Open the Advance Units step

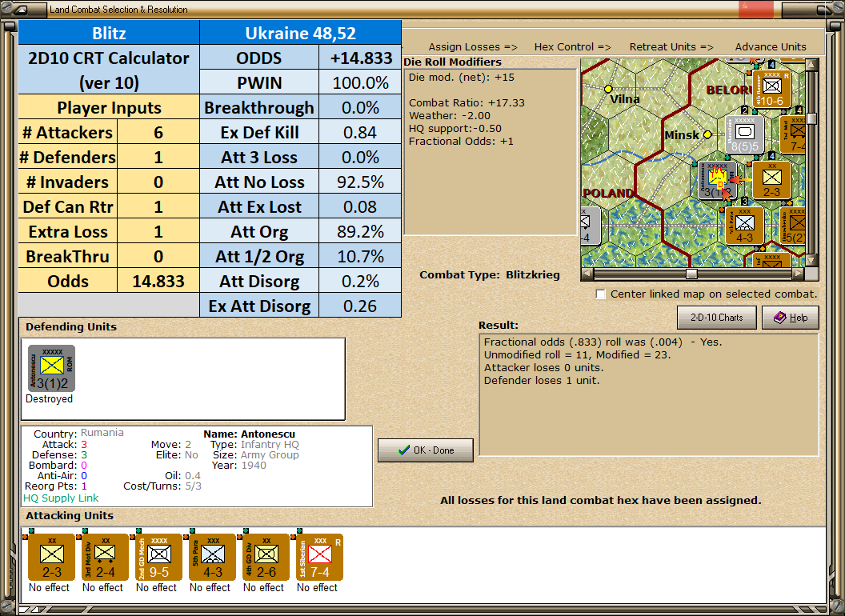(771, 47)
